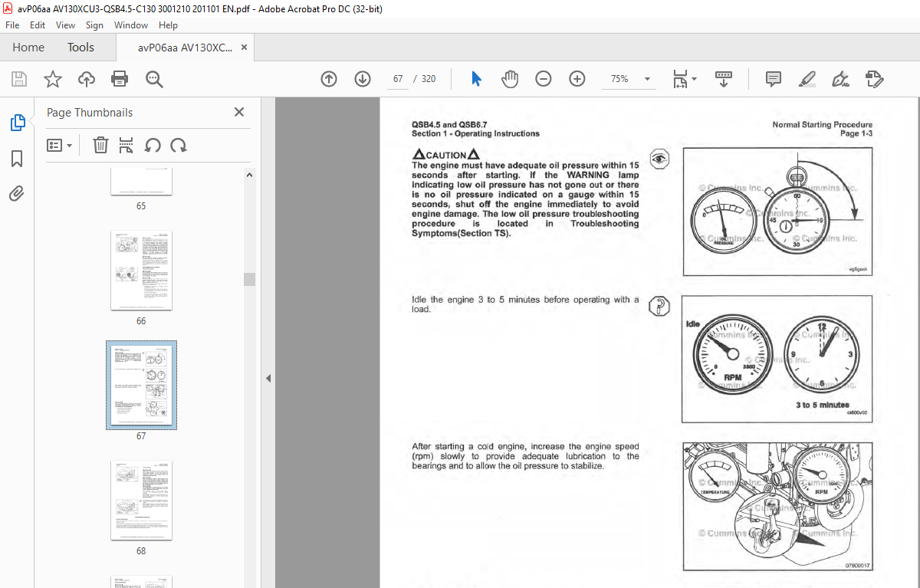Click the 'Normal Starting Procedure' header text
The width and height of the screenshot is (920, 588).
click(822, 125)
